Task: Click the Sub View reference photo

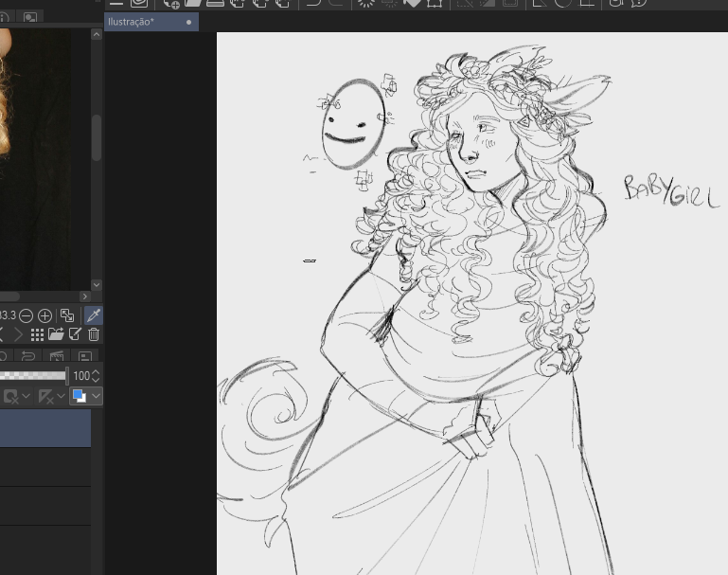Action: [x=35, y=158]
